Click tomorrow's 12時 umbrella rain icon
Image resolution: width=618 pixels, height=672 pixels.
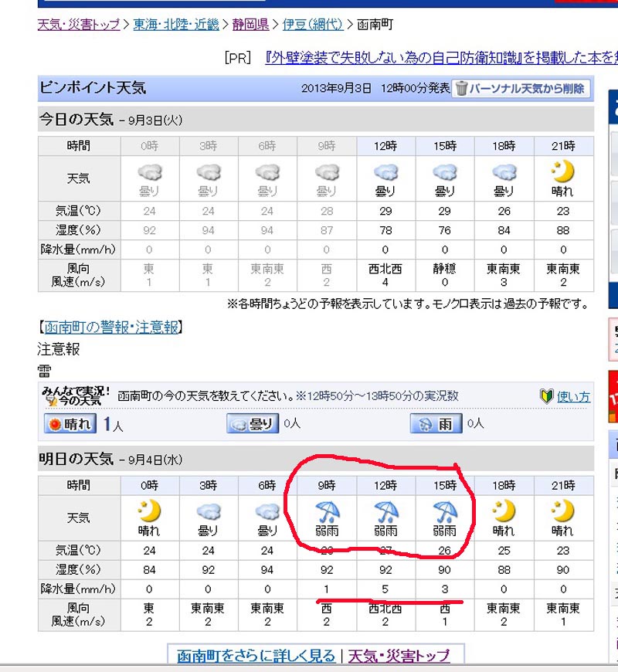[385, 511]
